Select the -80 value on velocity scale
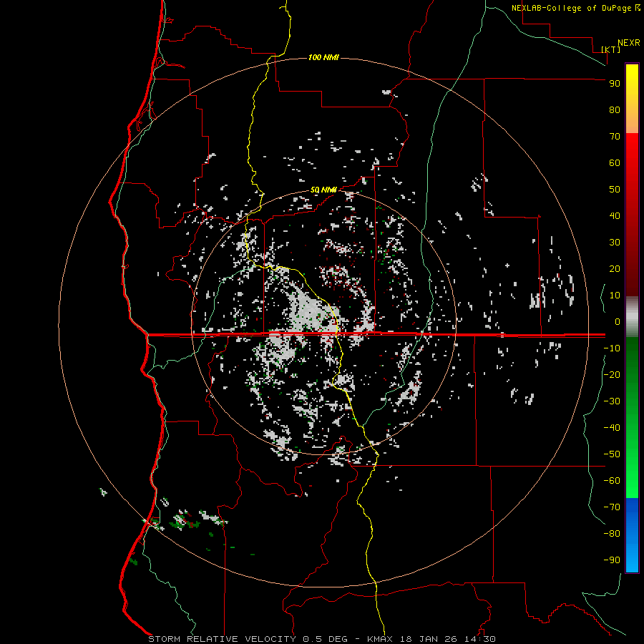The image size is (644, 644). 612,534
